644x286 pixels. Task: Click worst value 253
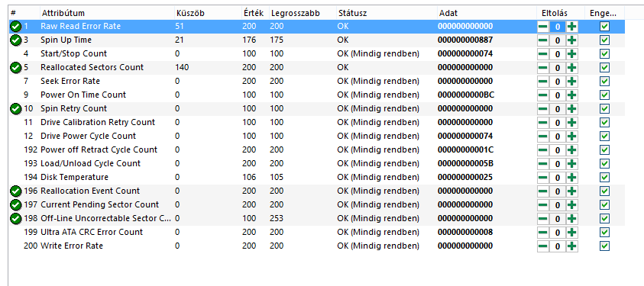tap(277, 219)
